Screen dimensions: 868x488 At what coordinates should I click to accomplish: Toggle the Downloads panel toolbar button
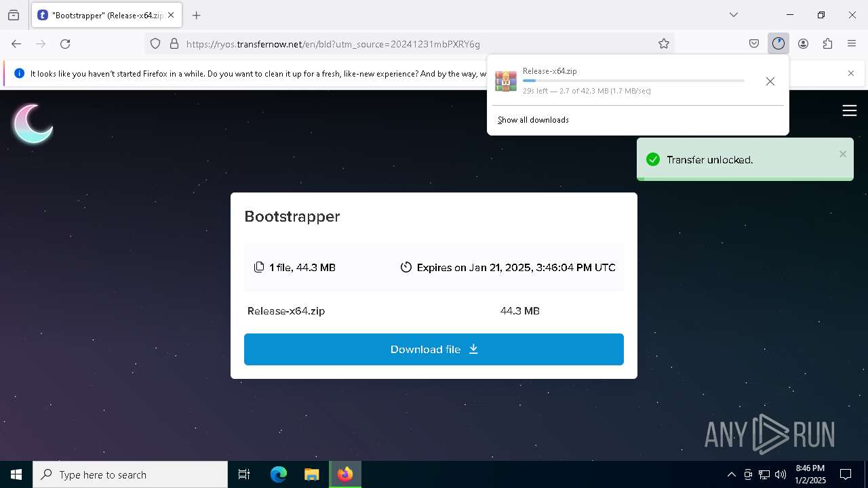[x=778, y=43]
